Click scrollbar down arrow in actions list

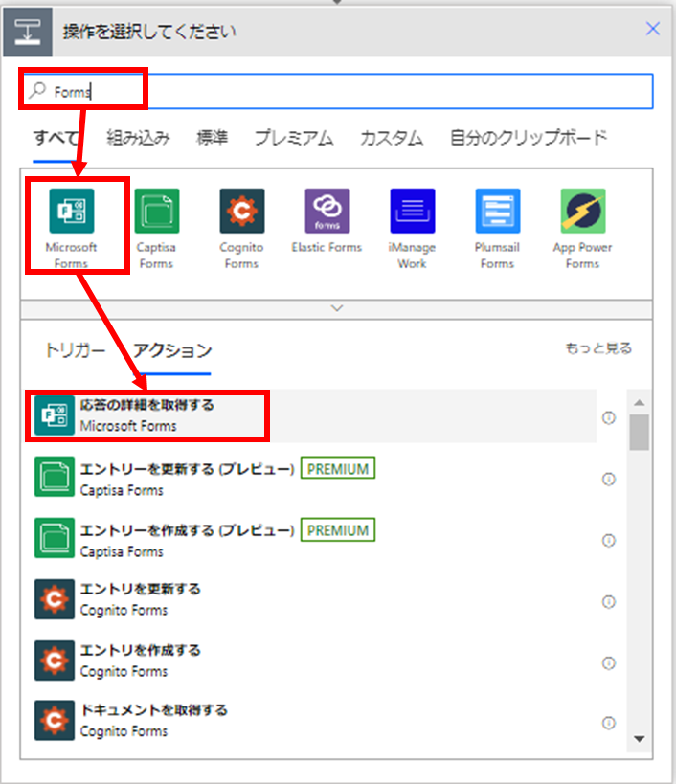[x=639, y=739]
